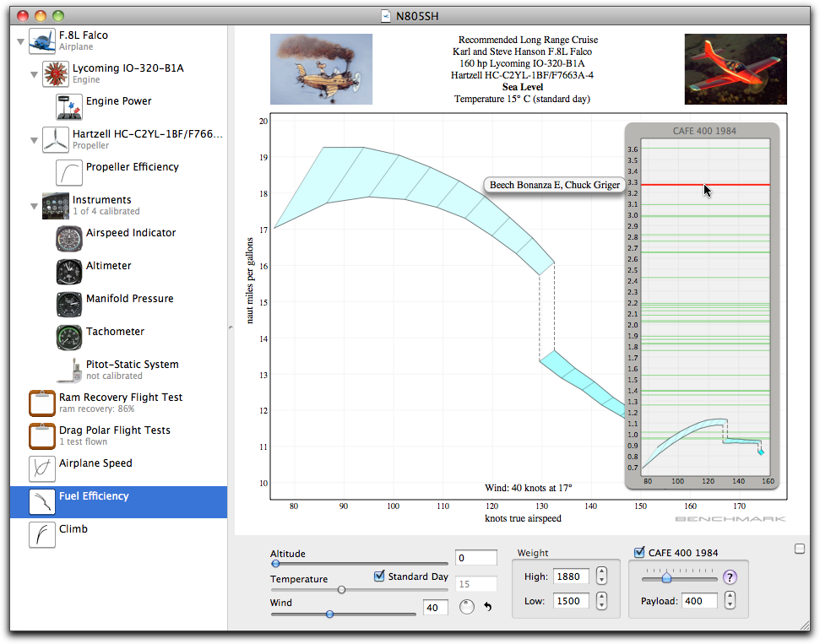Click the red Beech Bonanza line in CAFE chart

click(x=705, y=185)
